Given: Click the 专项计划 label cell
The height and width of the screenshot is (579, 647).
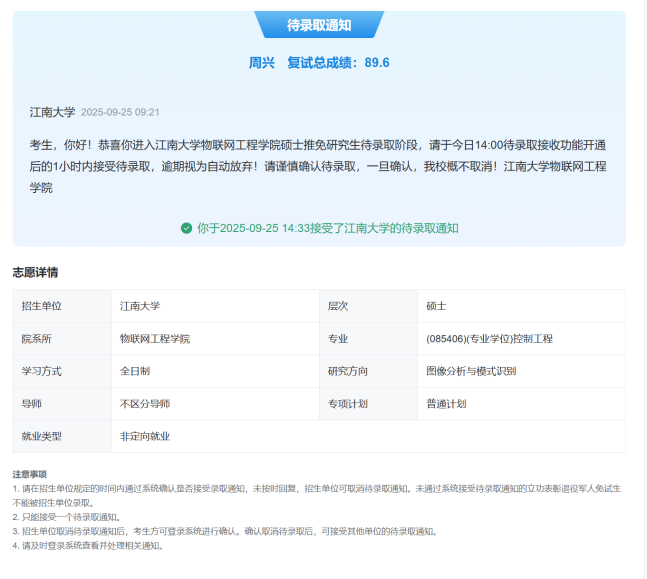Looking at the screenshot, I should [368, 404].
